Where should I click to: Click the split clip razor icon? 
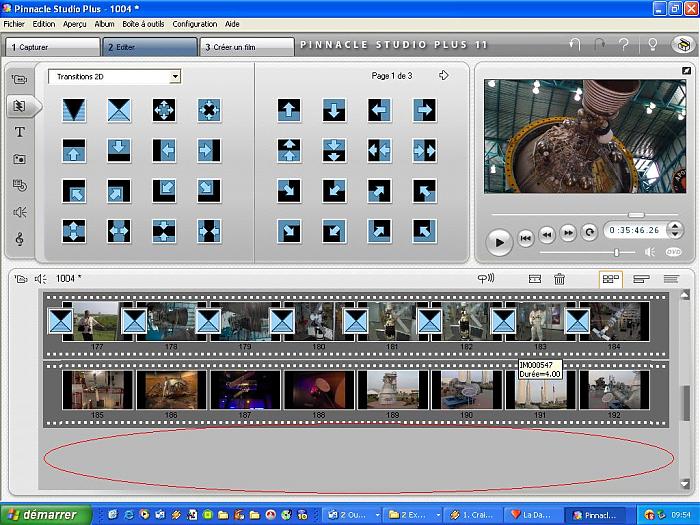tap(535, 279)
